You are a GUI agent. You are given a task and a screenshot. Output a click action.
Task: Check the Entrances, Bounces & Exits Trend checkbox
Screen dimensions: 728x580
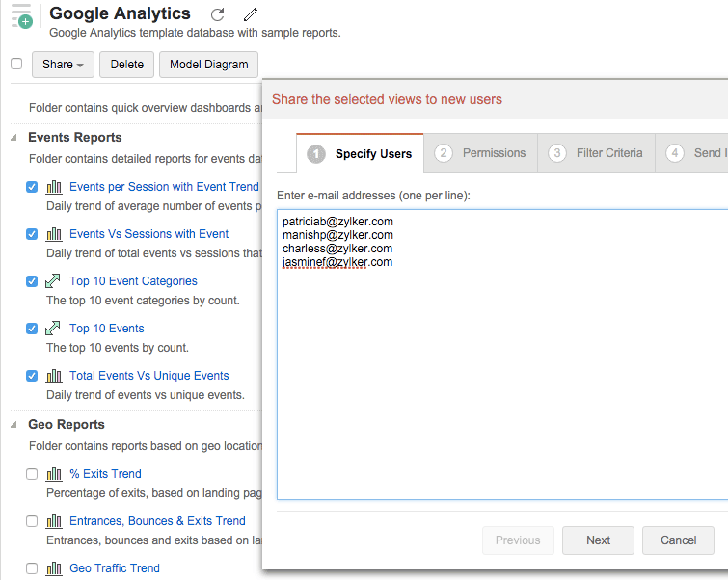coord(32,521)
